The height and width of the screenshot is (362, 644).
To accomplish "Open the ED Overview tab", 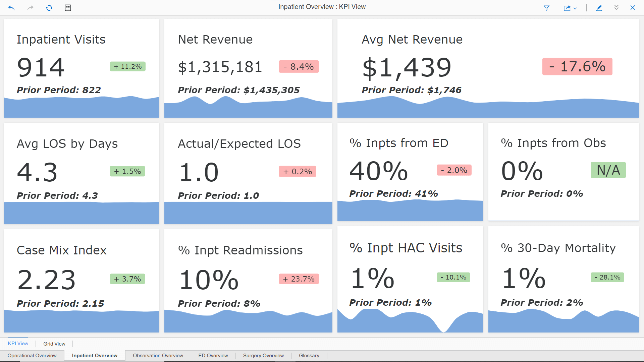I will [x=212, y=356].
